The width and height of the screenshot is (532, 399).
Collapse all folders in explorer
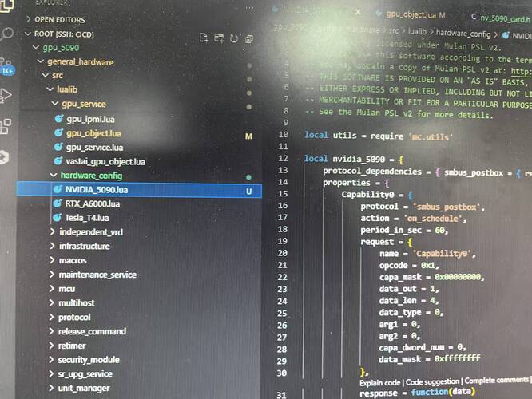click(249, 38)
